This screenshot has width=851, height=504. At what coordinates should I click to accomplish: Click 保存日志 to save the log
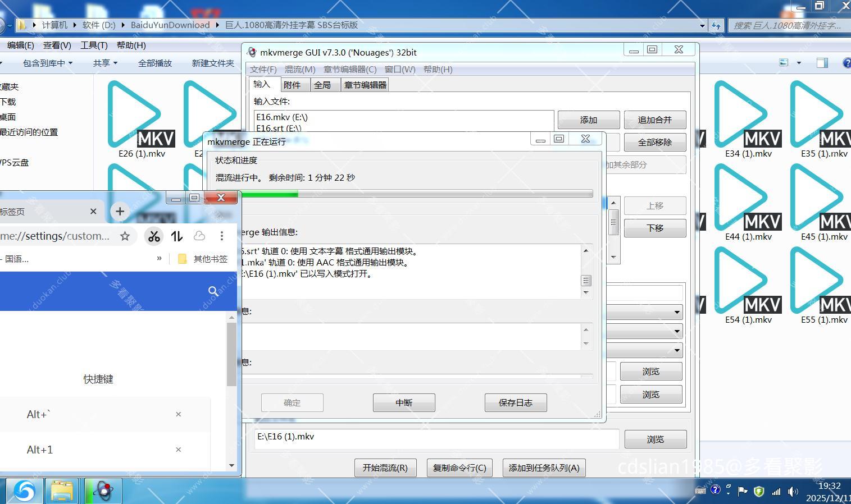tap(515, 402)
